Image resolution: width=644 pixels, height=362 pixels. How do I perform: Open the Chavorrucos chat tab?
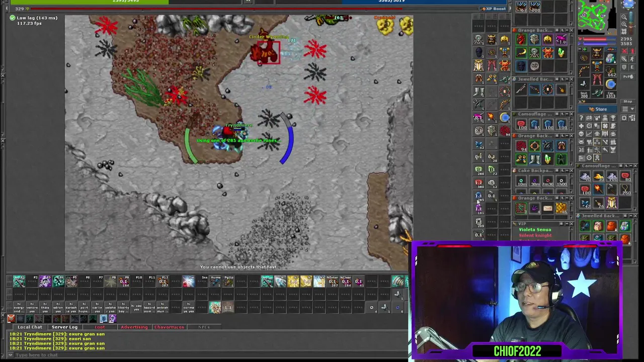click(x=169, y=327)
